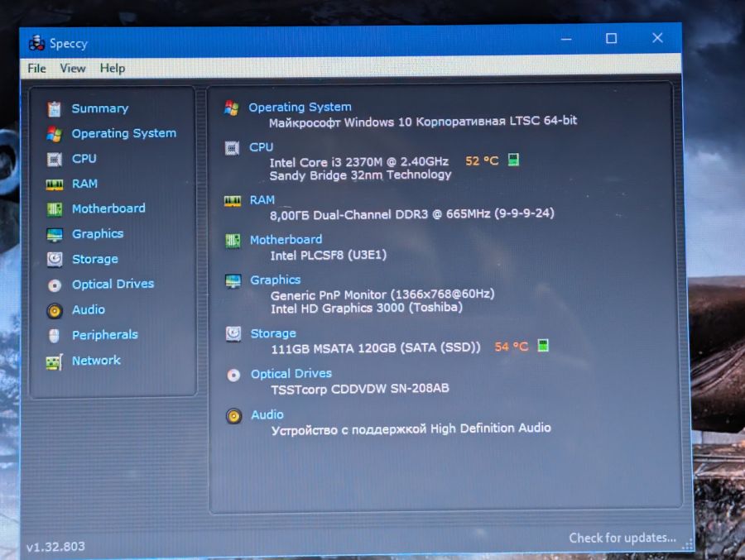This screenshot has width=745, height=560.
Task: Open the Help menu
Action: click(x=112, y=69)
